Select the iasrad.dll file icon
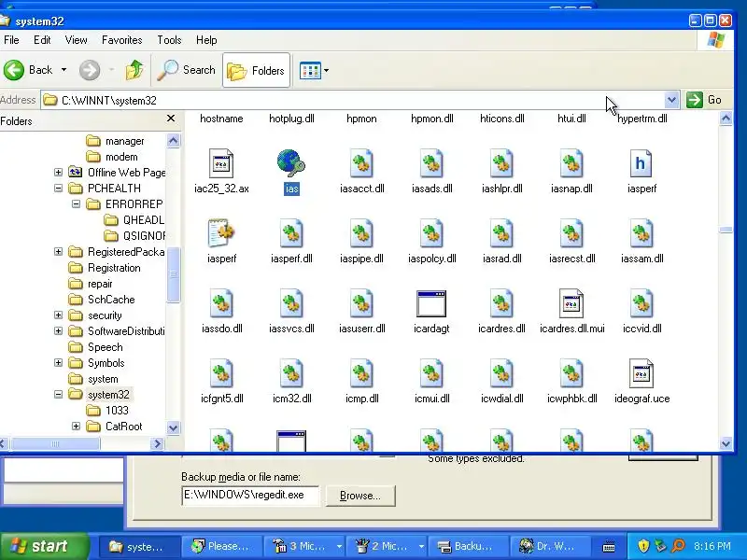Screen dimensions: 747x560 coord(501,232)
